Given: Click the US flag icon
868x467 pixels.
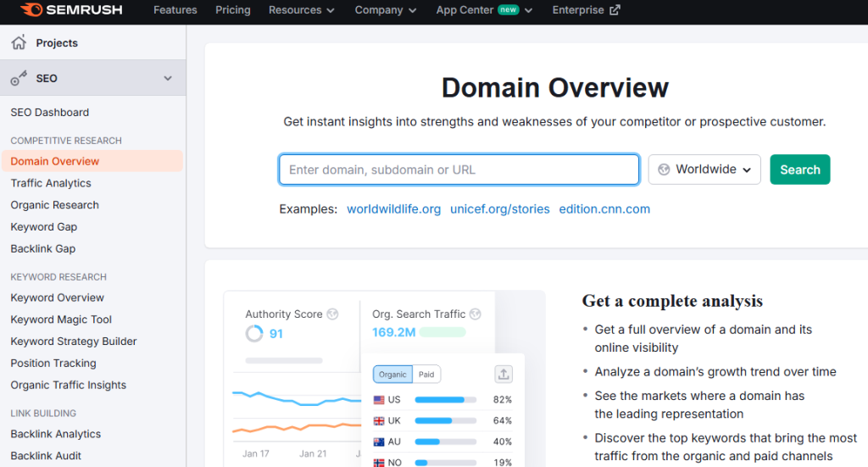Looking at the screenshot, I should tap(379, 399).
